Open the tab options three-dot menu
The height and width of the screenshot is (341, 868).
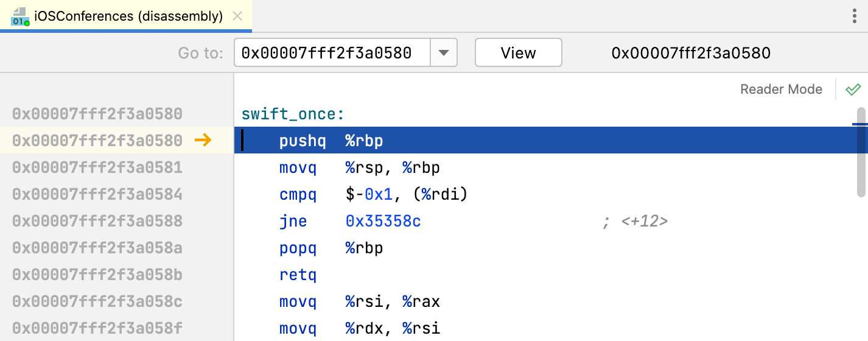[855, 16]
